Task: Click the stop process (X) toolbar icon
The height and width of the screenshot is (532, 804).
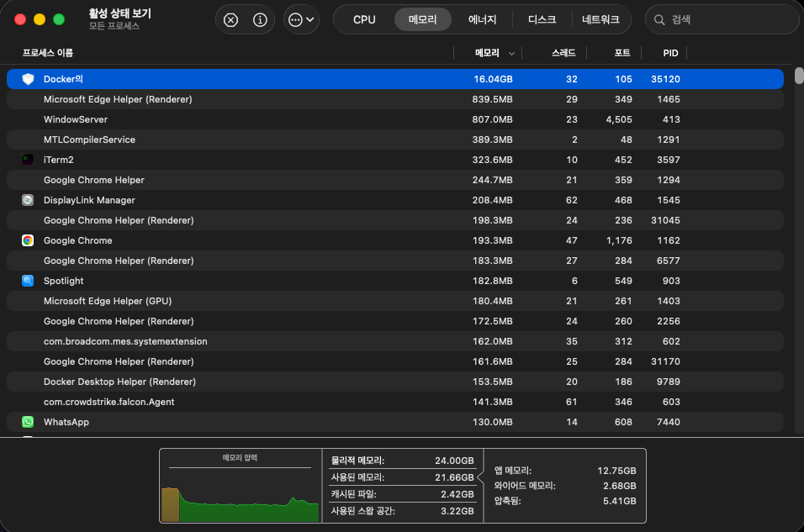Action: tap(230, 20)
